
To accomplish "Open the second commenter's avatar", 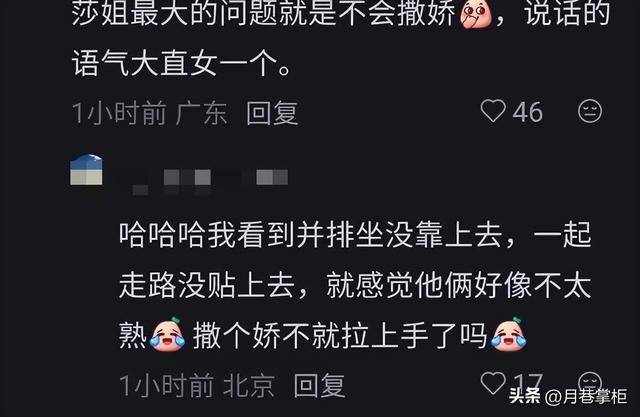I will [86, 170].
